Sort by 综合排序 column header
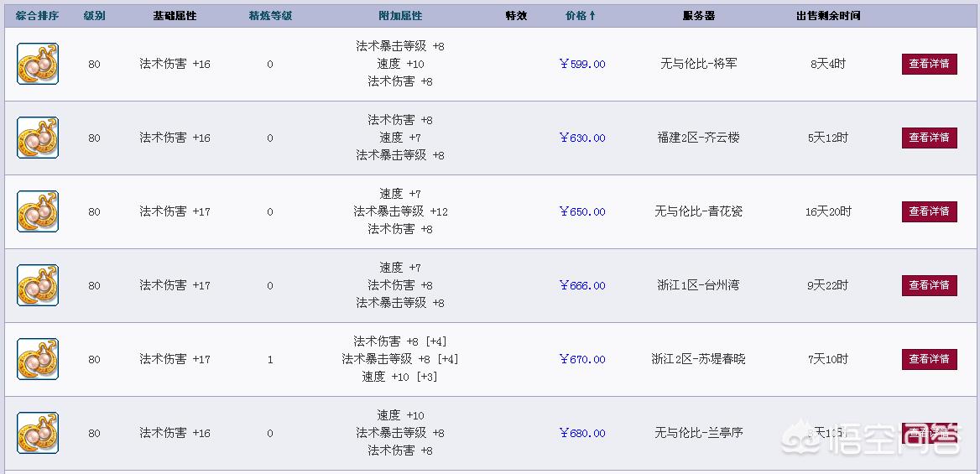980x474 pixels. click(x=38, y=16)
